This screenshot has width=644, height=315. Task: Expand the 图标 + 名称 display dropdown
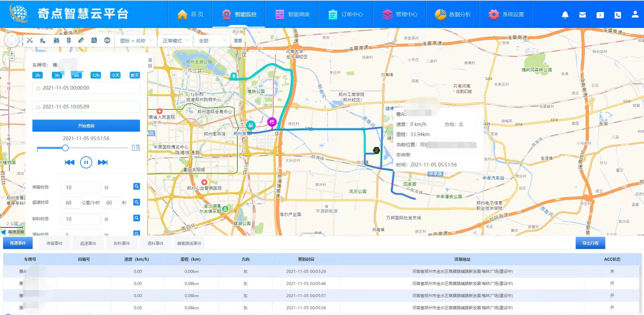tap(136, 41)
